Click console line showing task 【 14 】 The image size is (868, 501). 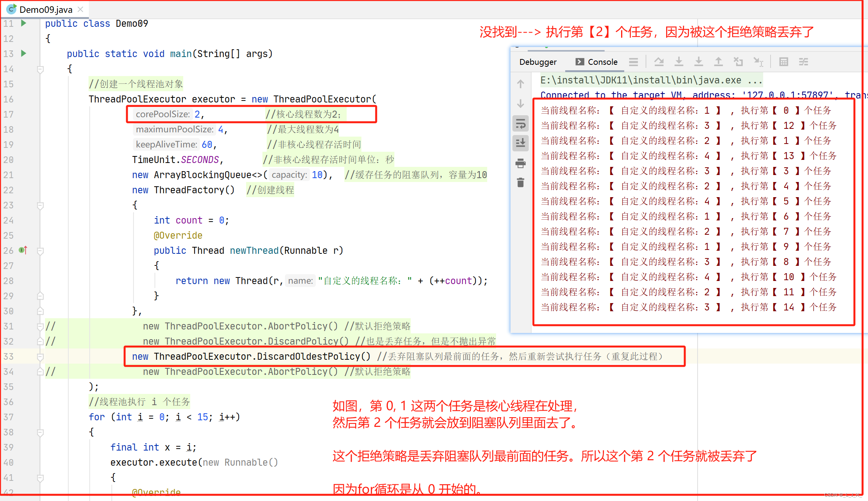tap(689, 307)
